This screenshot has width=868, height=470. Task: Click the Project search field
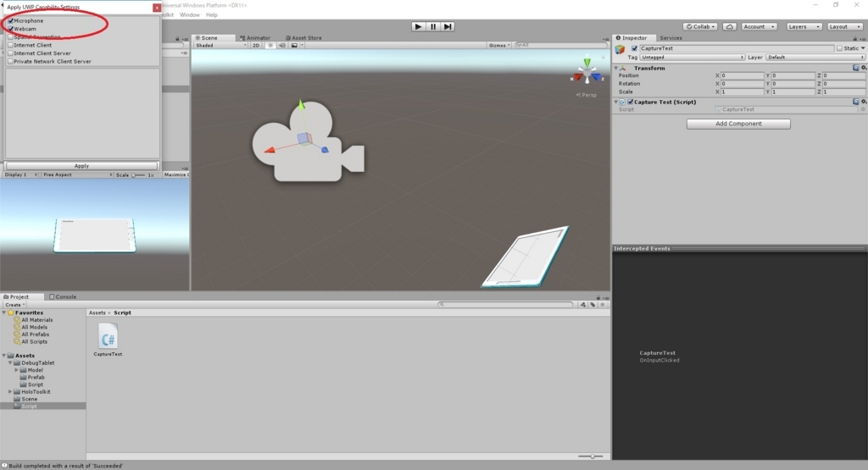tap(505, 305)
